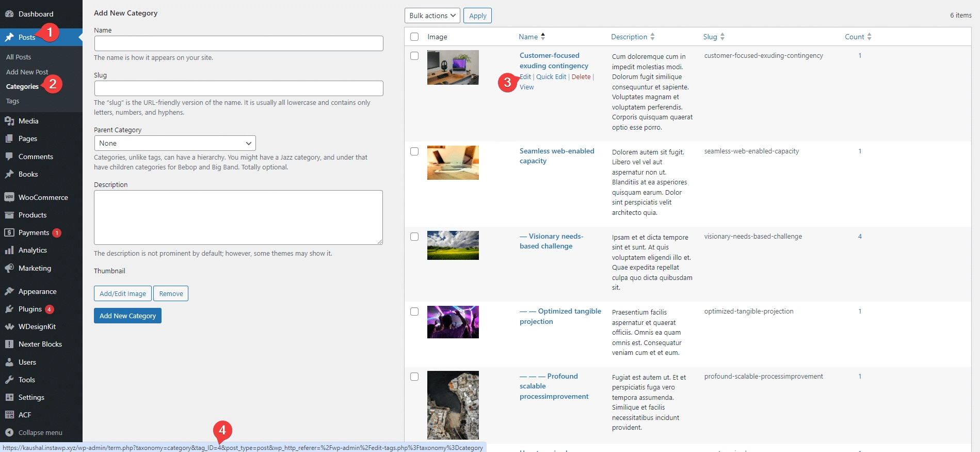Click the Marketing megaphone icon

9,268
